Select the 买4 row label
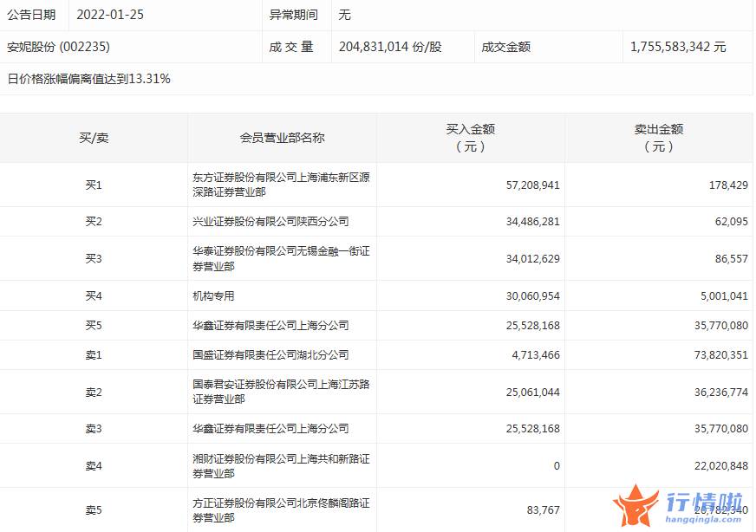756x532 pixels. [x=94, y=295]
